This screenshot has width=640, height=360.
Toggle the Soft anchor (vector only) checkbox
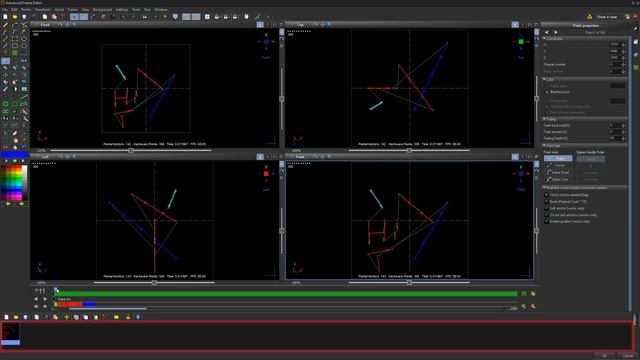click(547, 208)
